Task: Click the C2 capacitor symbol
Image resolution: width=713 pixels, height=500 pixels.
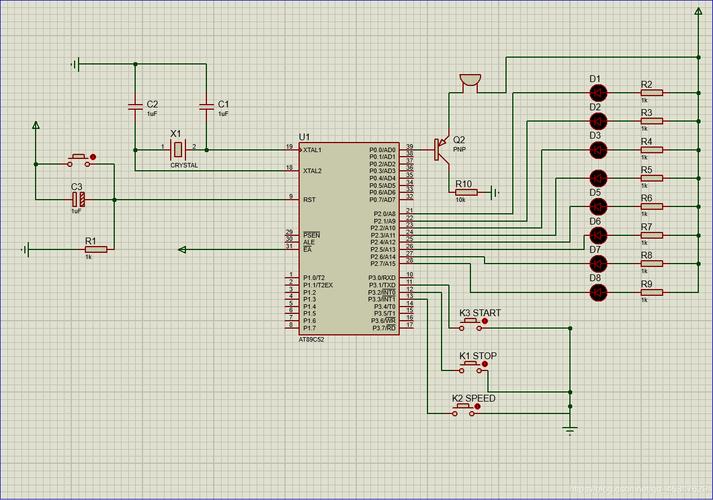Action: tap(134, 104)
